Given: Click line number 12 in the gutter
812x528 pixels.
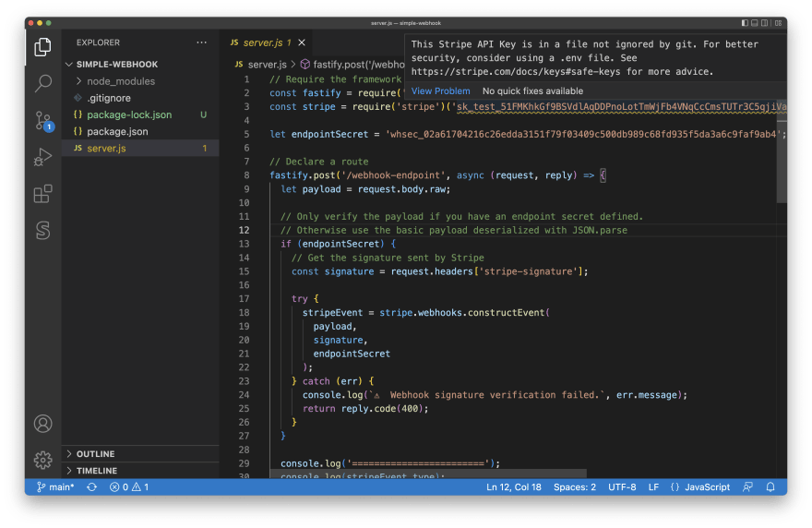Looking at the screenshot, I should (x=244, y=230).
